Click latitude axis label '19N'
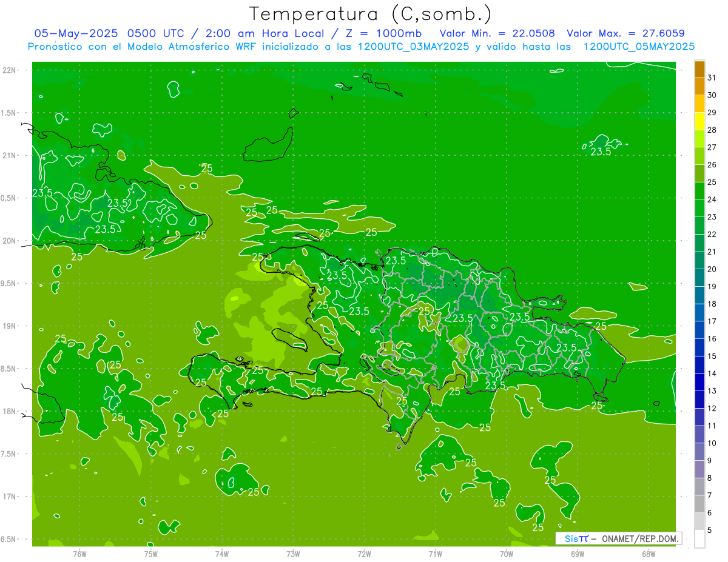 [10, 326]
